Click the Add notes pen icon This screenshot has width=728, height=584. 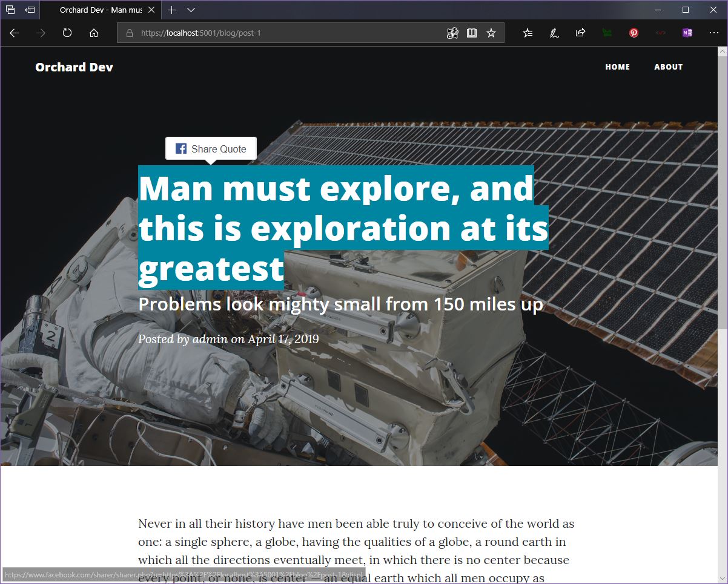(554, 33)
